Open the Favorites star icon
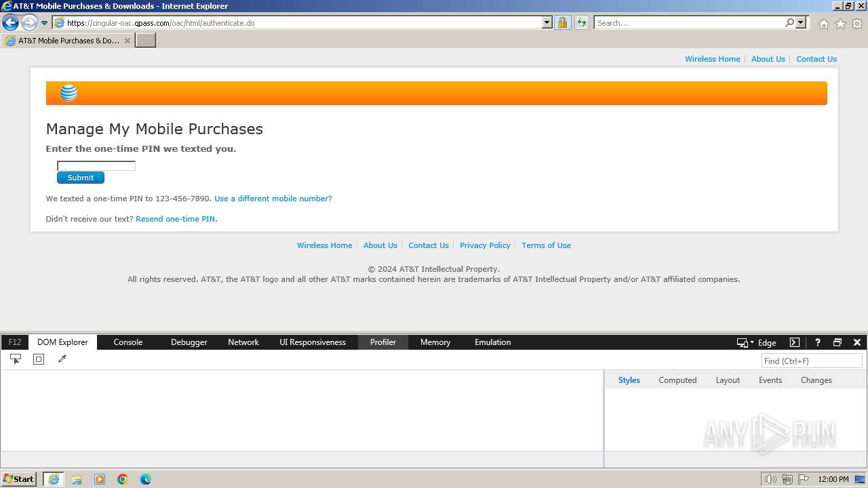 (840, 24)
